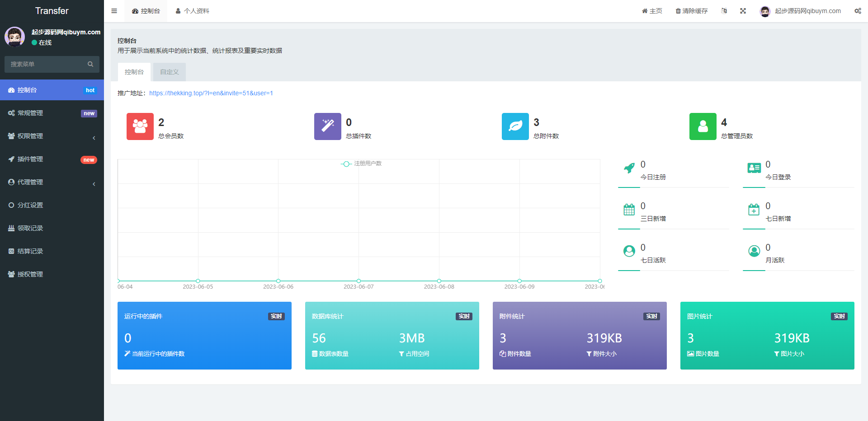Click the blue leaf attachments icon
The width and height of the screenshot is (868, 421).
[515, 126]
